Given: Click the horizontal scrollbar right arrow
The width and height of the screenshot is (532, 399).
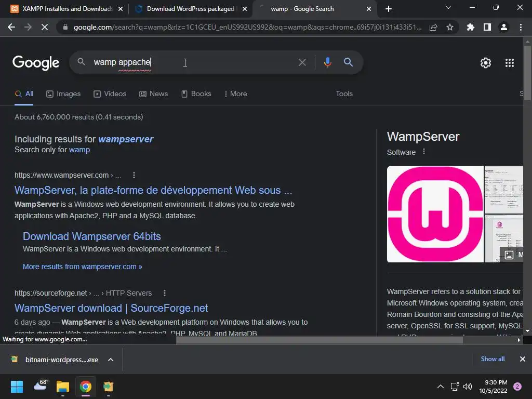Looking at the screenshot, I should (519, 340).
